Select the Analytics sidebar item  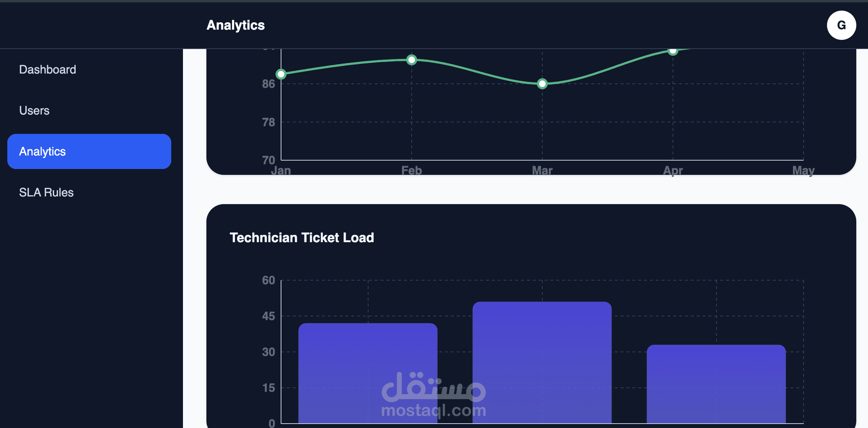[x=89, y=151]
